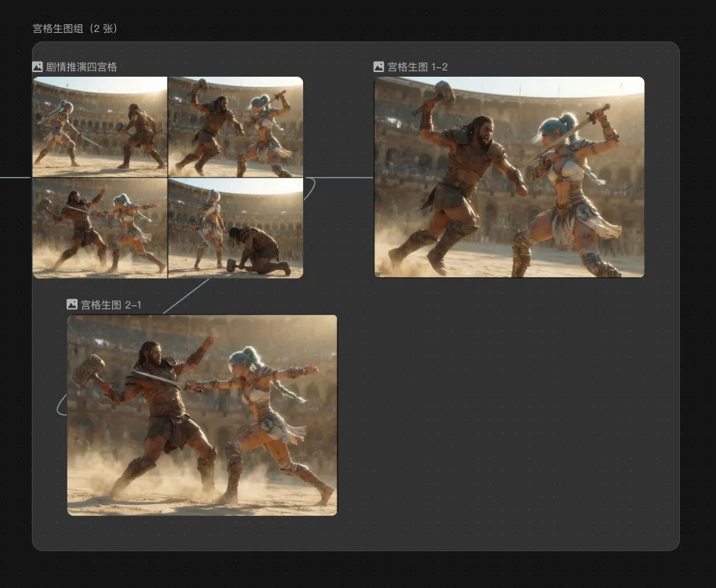Click curved connector at right edge of four-grid
The width and height of the screenshot is (716, 588).
click(311, 186)
